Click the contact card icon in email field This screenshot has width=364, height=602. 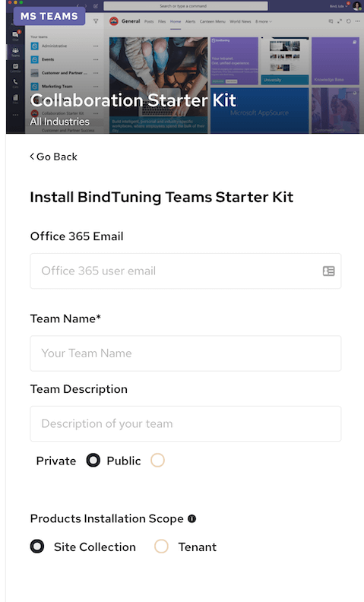(329, 271)
